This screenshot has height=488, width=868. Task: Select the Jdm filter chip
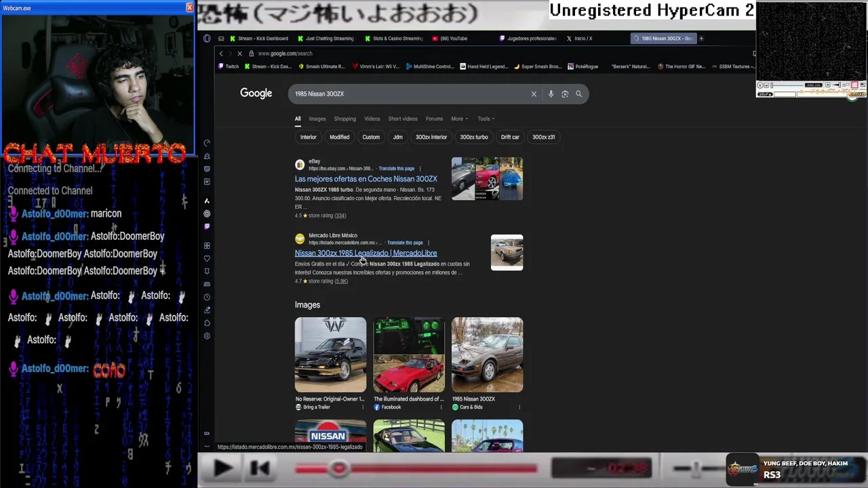(x=398, y=137)
